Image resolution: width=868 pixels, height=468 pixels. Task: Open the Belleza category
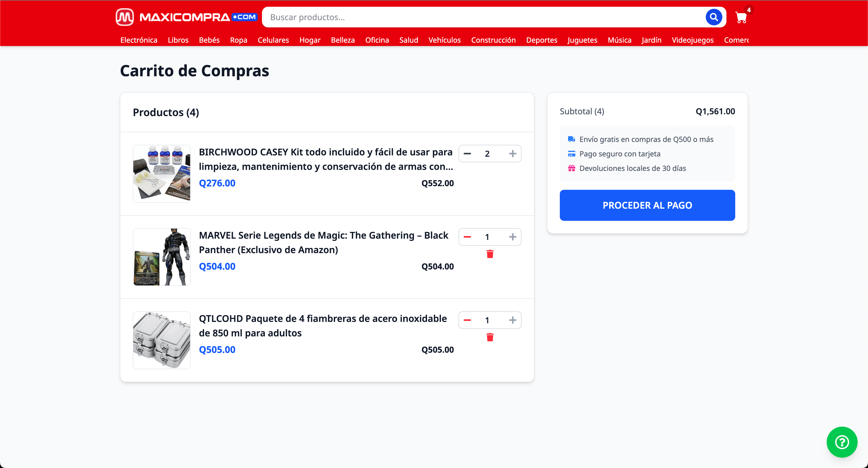(343, 40)
